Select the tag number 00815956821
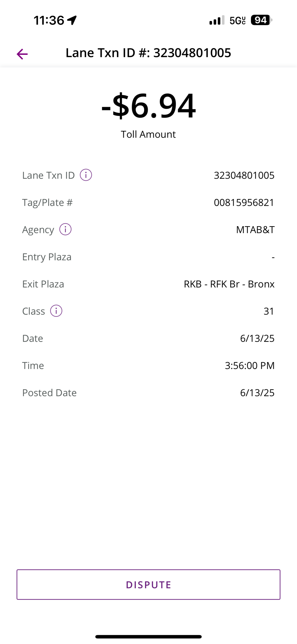Viewport: 297px width, 644px height. pos(244,203)
